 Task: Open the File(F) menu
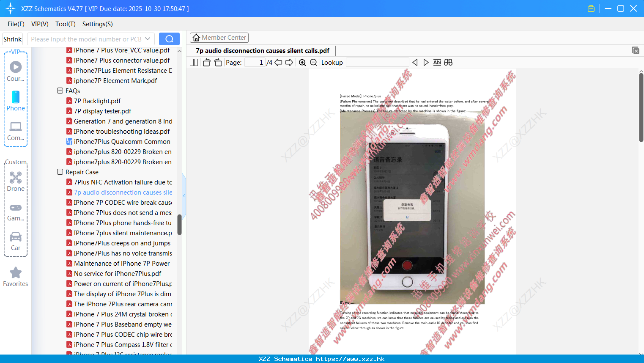pyautogui.click(x=16, y=24)
